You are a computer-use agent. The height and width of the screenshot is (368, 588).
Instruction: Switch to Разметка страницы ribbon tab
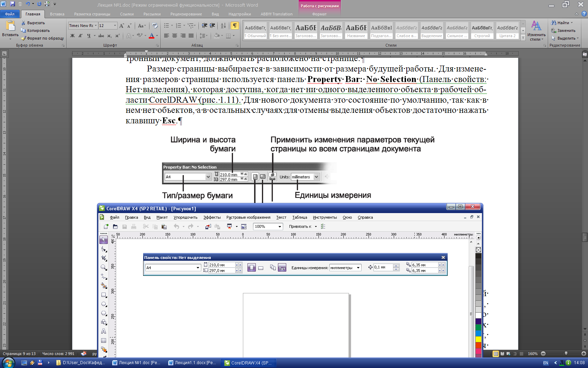pyautogui.click(x=92, y=14)
